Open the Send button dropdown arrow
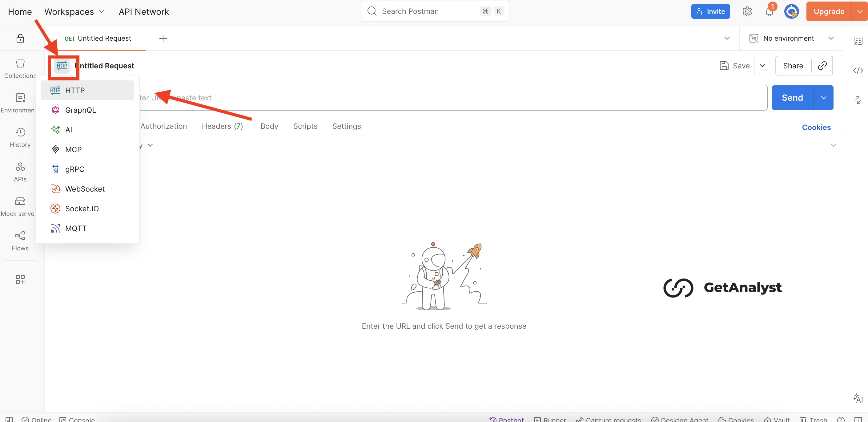Image resolution: width=868 pixels, height=422 pixels. (x=823, y=98)
